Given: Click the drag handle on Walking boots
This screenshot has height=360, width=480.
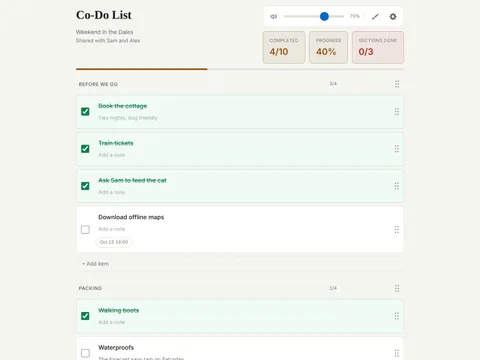Looking at the screenshot, I should [x=397, y=316].
